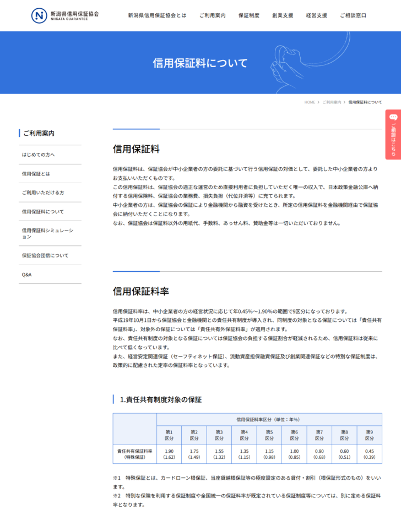This screenshot has height=532, width=401.
Task: Click the 信用保証料について banner title
Action: click(200, 63)
